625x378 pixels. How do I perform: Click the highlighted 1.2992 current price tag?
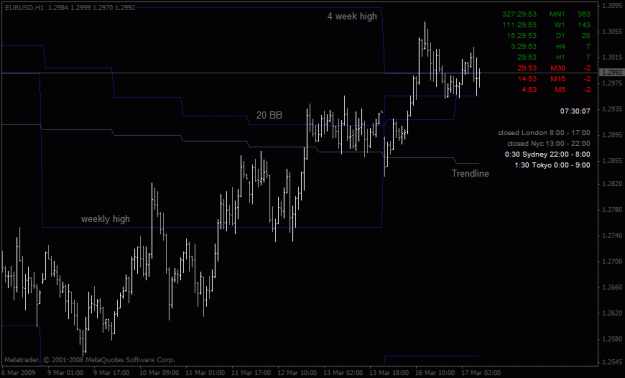pyautogui.click(x=612, y=73)
